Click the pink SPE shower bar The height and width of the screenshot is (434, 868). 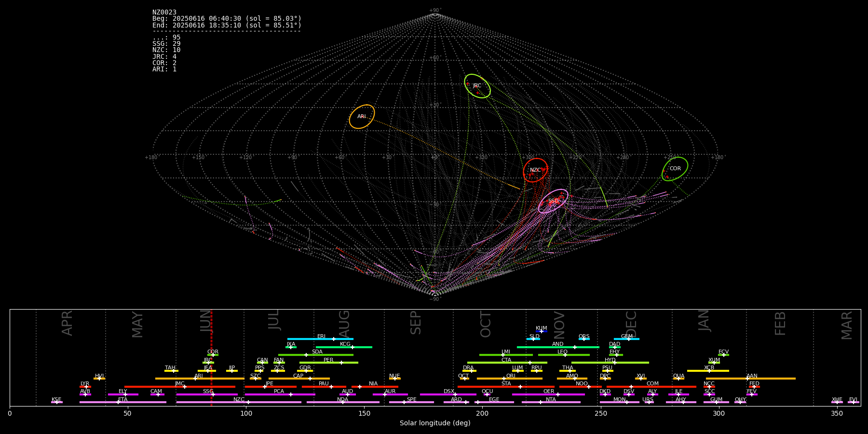411,402
